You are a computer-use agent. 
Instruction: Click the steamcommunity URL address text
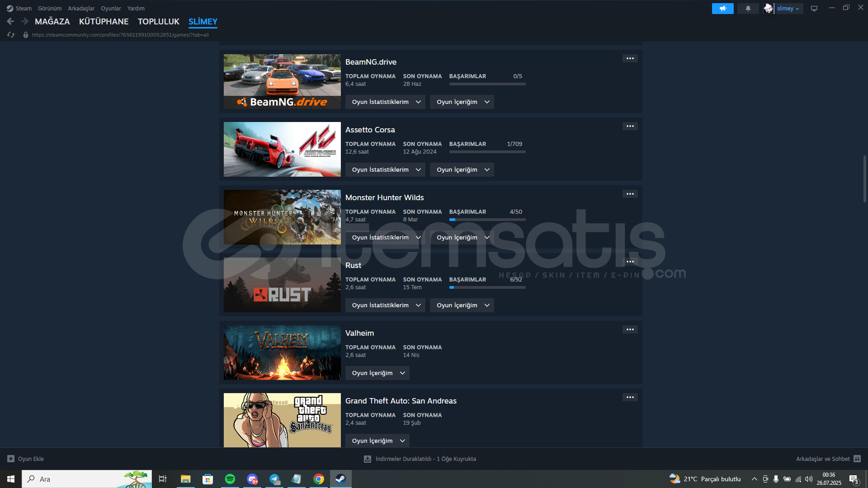click(120, 35)
